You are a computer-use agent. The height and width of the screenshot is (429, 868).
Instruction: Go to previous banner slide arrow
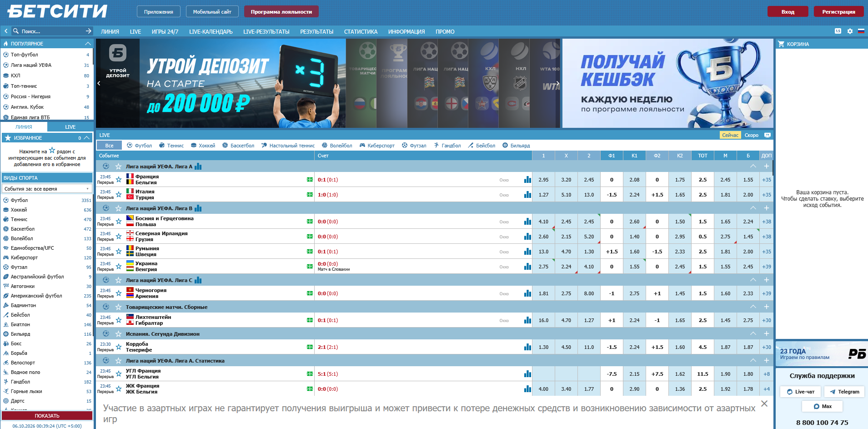99,83
